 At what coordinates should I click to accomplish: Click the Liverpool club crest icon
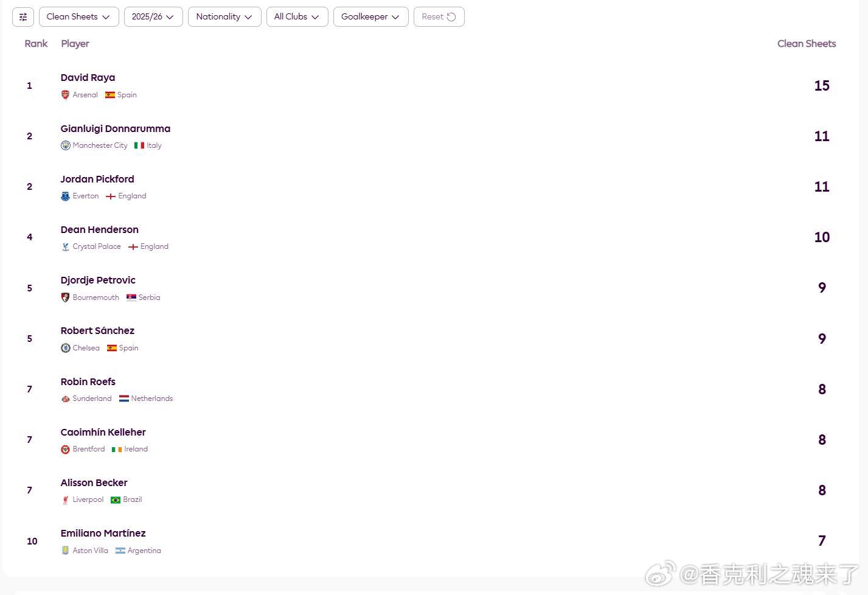pos(65,499)
